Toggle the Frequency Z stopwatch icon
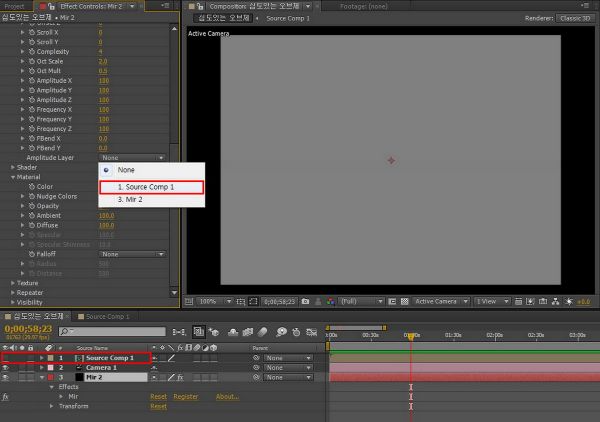 click(32, 129)
